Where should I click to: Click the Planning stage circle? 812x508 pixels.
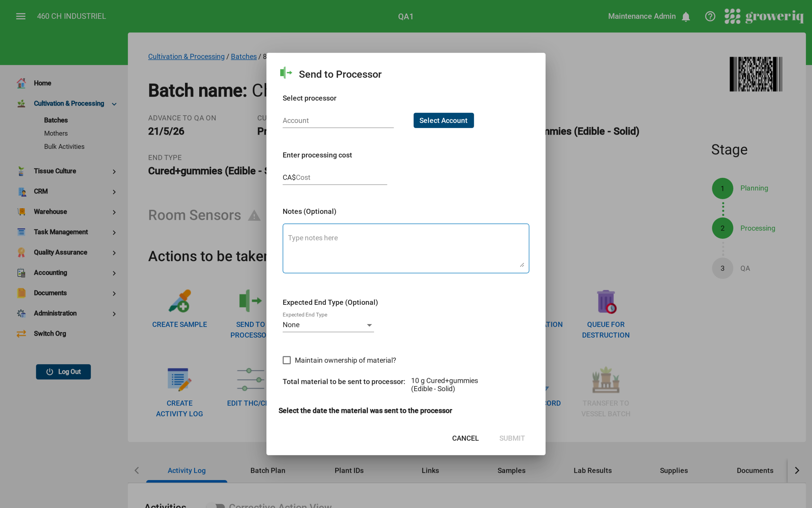(x=723, y=188)
